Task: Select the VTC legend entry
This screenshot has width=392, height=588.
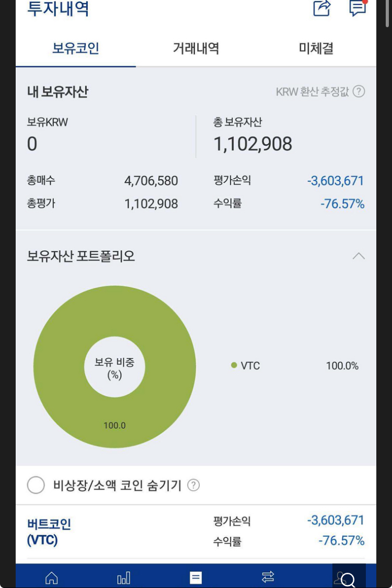Action: point(246,366)
